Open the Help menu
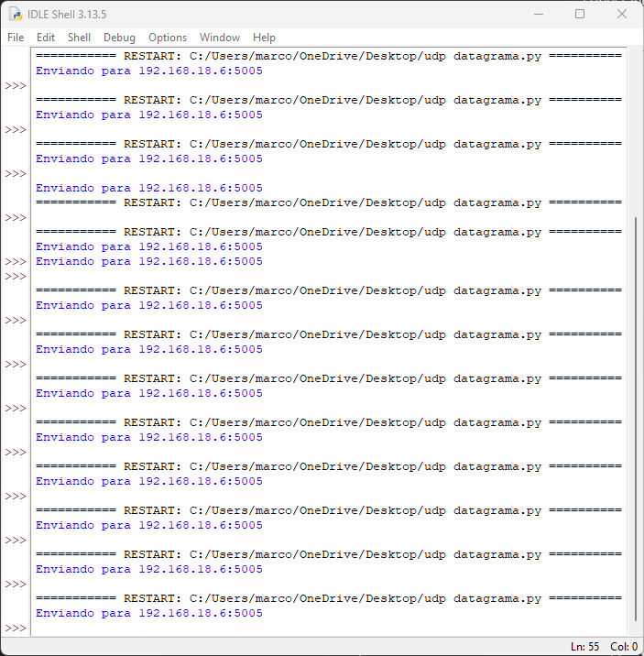The image size is (644, 656). pos(264,38)
